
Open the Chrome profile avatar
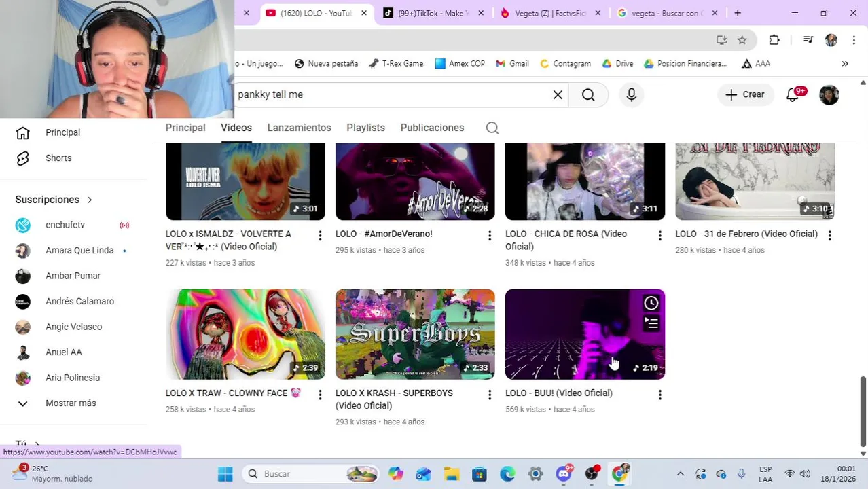tap(831, 40)
